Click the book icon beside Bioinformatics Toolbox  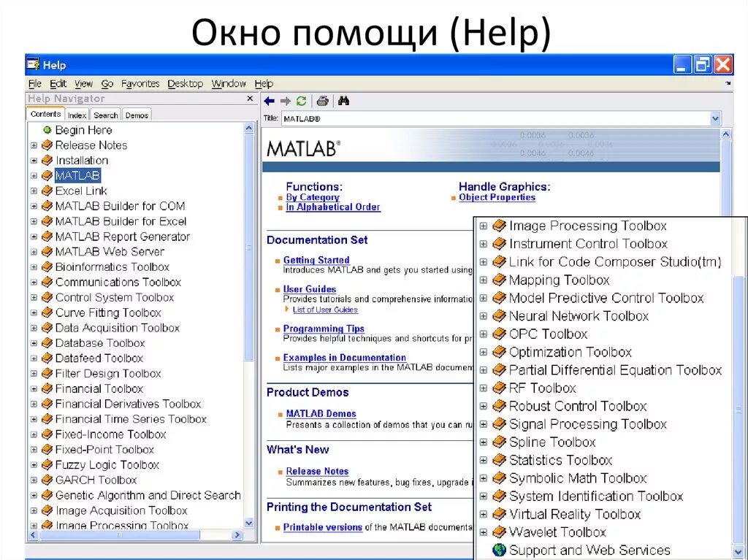click(47, 267)
